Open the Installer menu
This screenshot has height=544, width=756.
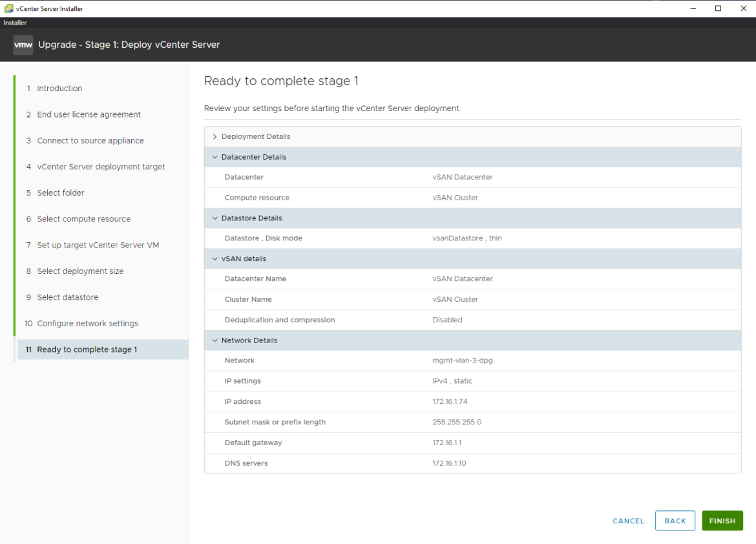point(14,22)
